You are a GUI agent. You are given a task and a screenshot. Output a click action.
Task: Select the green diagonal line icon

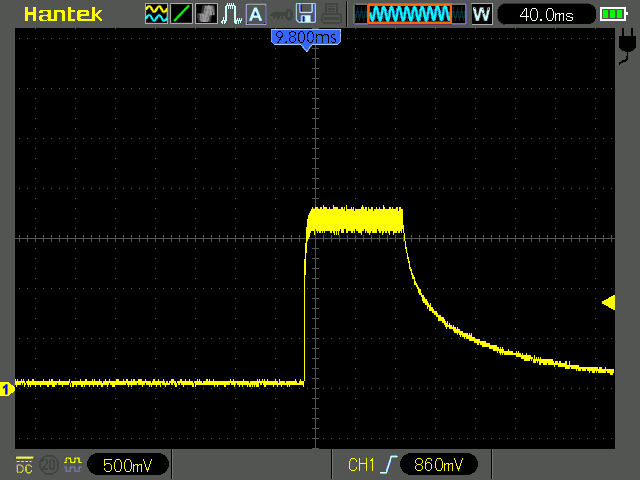pyautogui.click(x=181, y=14)
